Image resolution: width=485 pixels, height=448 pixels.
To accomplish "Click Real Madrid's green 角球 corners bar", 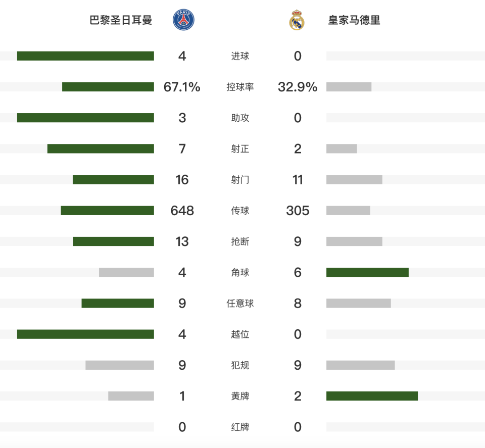I will [367, 272].
